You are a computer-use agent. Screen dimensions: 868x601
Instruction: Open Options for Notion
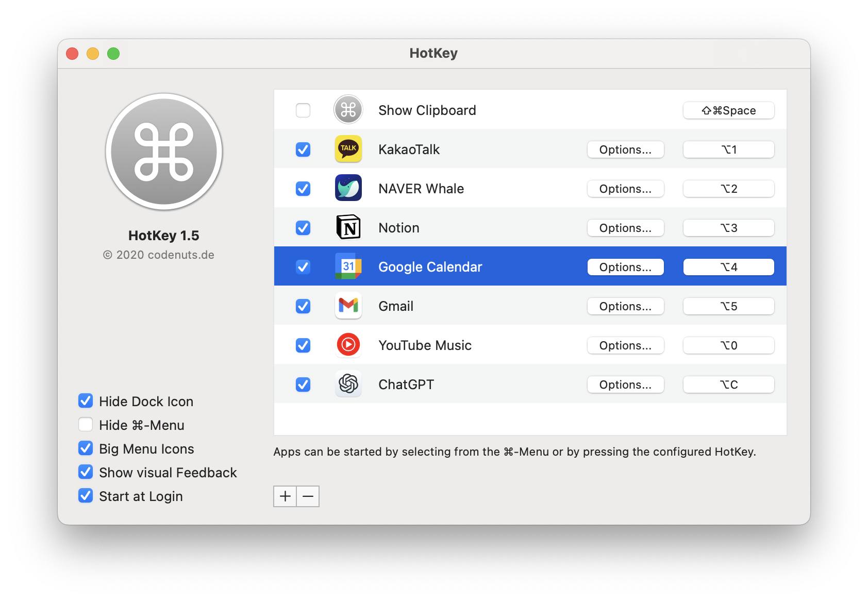click(x=625, y=228)
